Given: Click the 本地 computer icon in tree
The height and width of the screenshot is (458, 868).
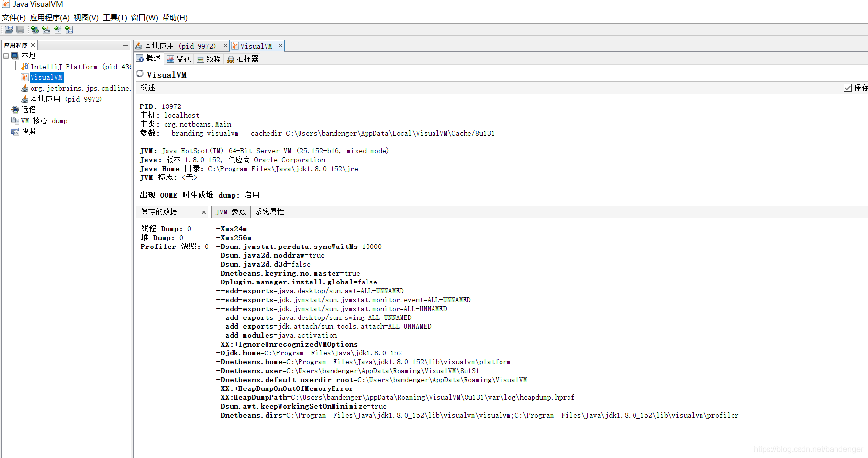Looking at the screenshot, I should [15, 56].
